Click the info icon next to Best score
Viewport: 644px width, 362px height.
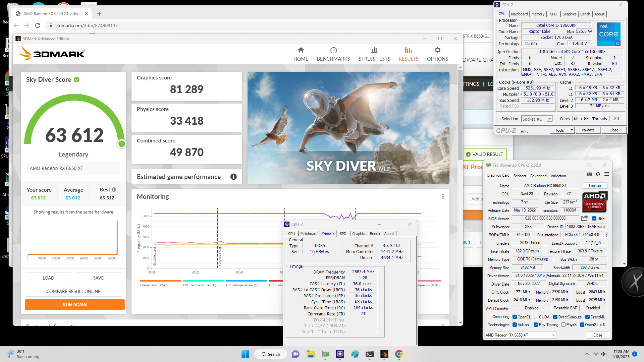[114, 189]
